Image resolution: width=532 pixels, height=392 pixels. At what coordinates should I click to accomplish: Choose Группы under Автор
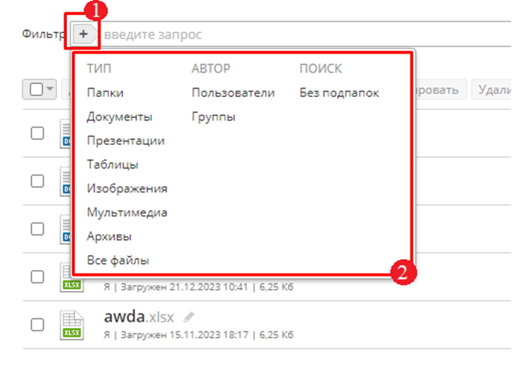(213, 117)
